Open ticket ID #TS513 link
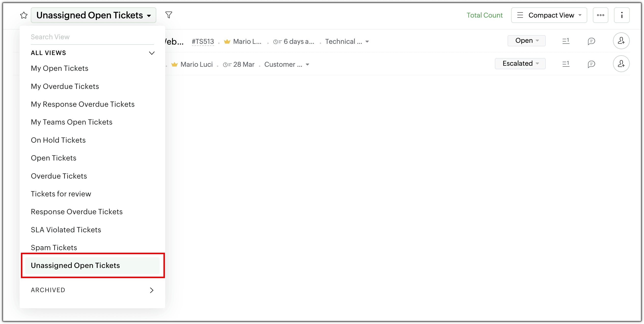The height and width of the screenshot is (324, 644). pos(203,42)
